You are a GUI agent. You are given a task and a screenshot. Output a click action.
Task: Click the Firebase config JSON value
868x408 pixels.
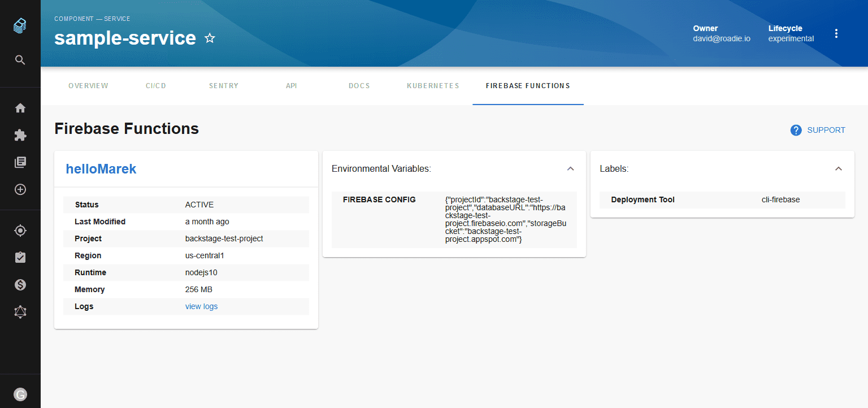(x=506, y=220)
